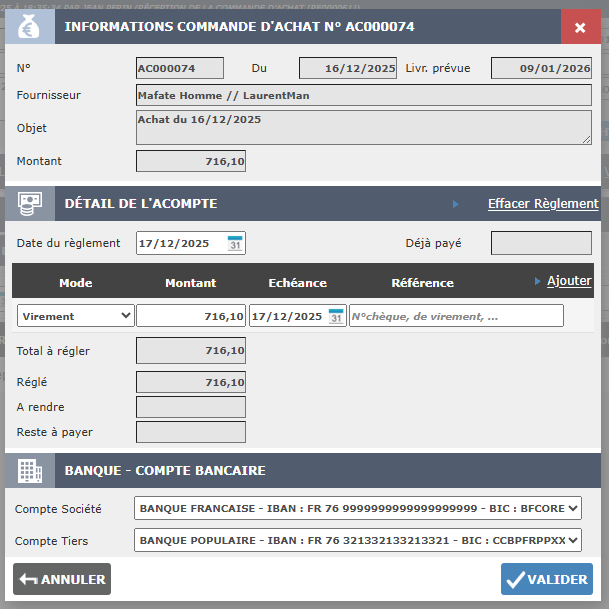The image size is (609, 609).
Task: Expand the Compte Tiers bank dropdown
Action: coord(357,541)
